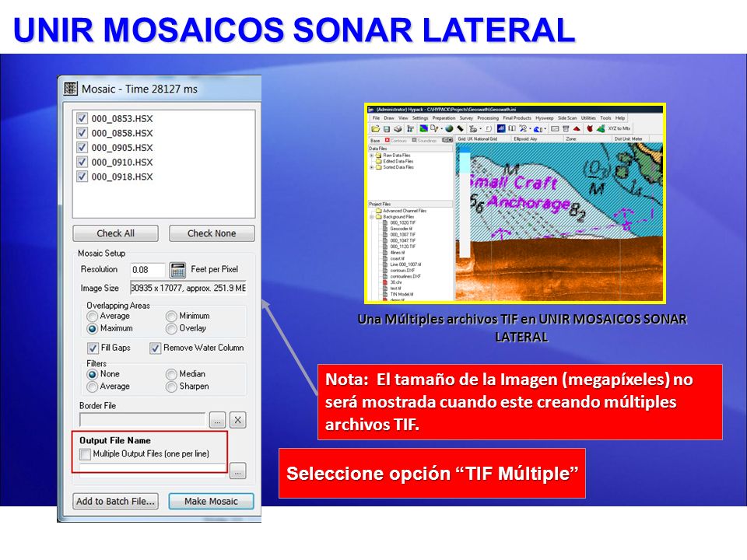
Task: Select 000_1020.TIF in Project Files tree
Action: [403, 223]
